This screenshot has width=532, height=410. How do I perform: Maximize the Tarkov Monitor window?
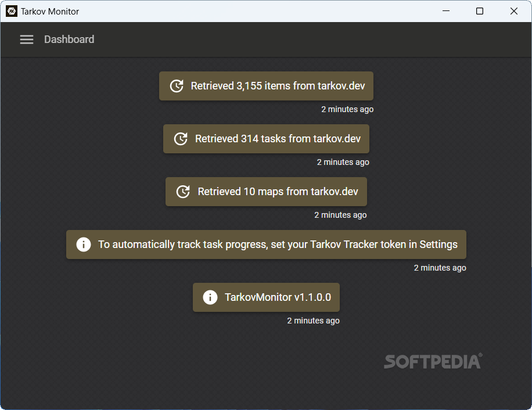(x=480, y=11)
